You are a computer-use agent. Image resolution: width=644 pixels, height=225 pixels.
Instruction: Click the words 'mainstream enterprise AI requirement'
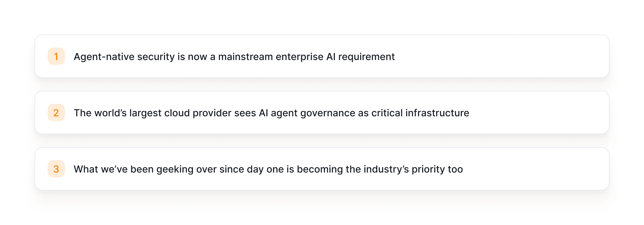coord(306,57)
